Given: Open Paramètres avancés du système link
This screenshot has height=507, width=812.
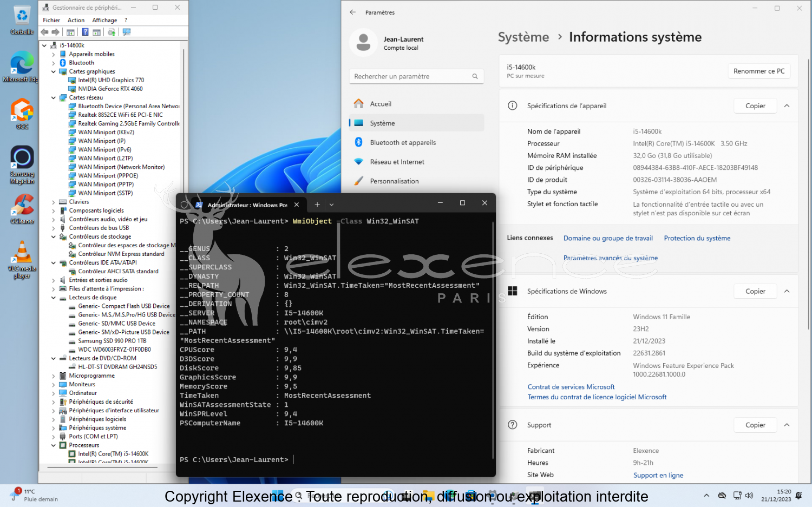Looking at the screenshot, I should 611,258.
